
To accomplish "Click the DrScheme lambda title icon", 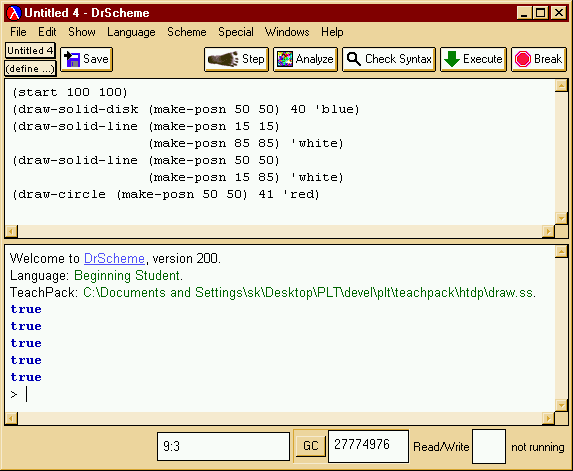I will coord(14,13).
